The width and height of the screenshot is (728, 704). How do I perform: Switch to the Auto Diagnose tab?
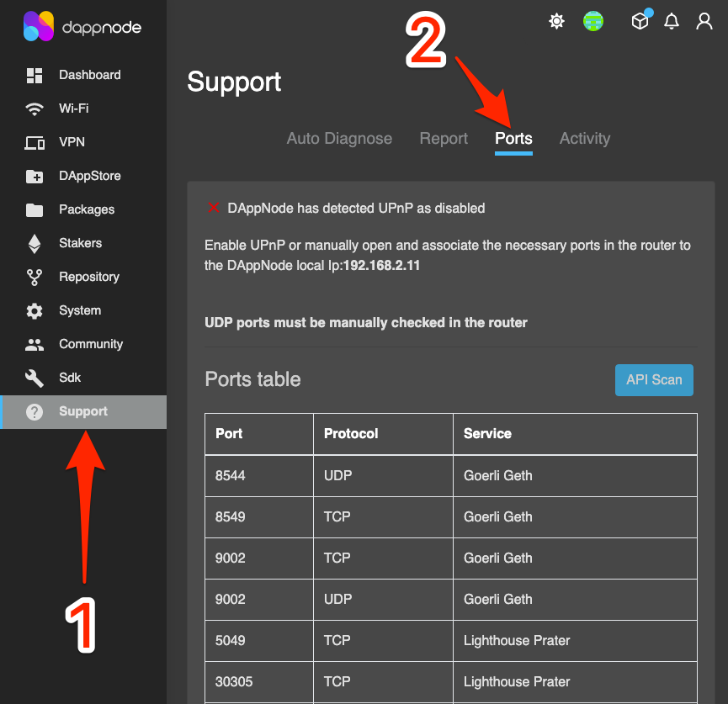(339, 139)
